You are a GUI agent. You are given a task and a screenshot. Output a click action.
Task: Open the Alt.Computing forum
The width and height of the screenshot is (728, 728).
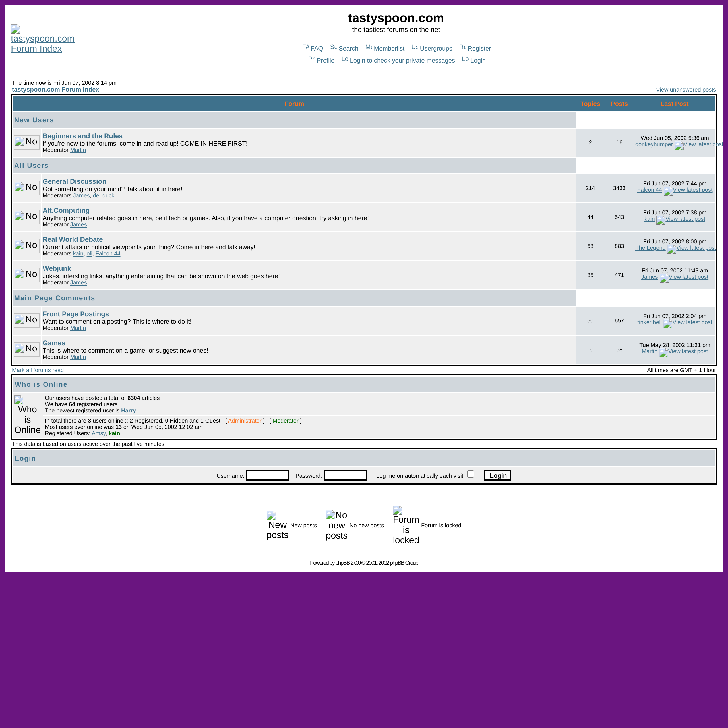tap(66, 210)
